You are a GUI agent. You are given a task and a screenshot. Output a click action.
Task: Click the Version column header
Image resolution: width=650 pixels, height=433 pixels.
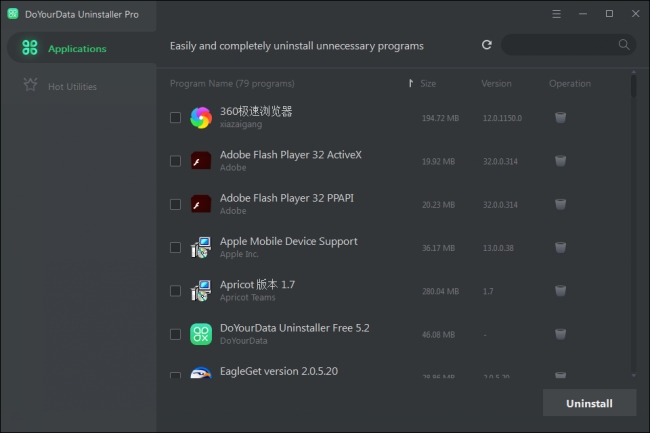(496, 84)
